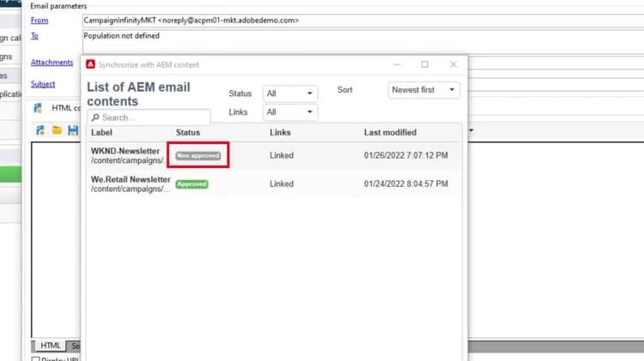The width and height of the screenshot is (644, 361).
Task: Click the From link
Action: [39, 20]
